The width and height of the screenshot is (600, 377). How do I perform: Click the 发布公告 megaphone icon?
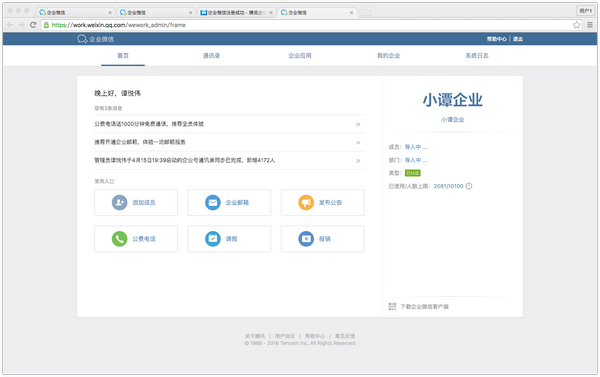click(306, 202)
